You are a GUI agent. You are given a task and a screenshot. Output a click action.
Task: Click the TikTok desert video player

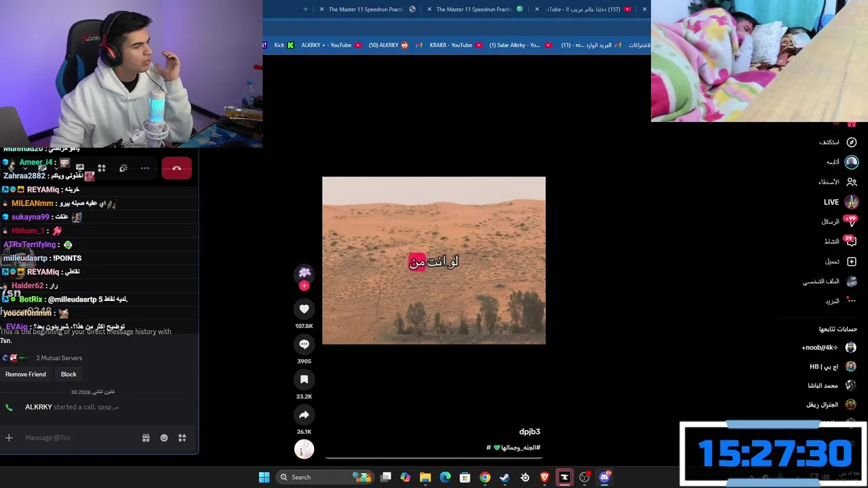pyautogui.click(x=434, y=261)
